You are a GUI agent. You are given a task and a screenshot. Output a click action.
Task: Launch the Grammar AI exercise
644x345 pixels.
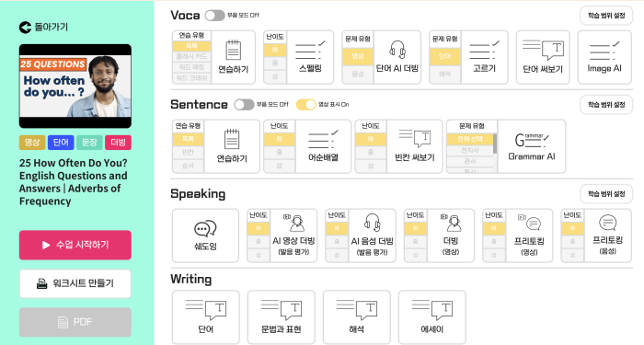pos(532,146)
